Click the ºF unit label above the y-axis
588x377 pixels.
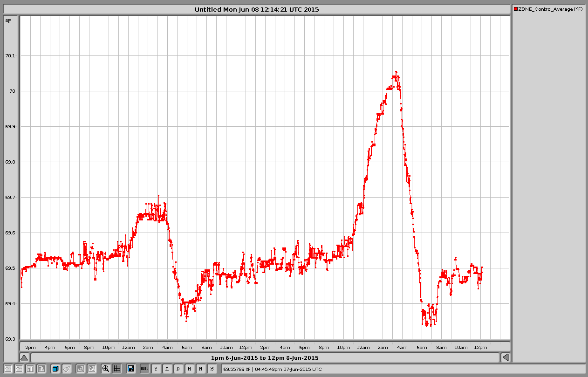point(8,21)
